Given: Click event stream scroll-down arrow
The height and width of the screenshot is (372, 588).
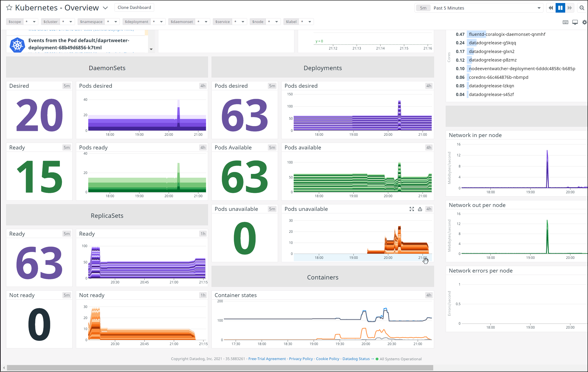Looking at the screenshot, I should coord(151,49).
